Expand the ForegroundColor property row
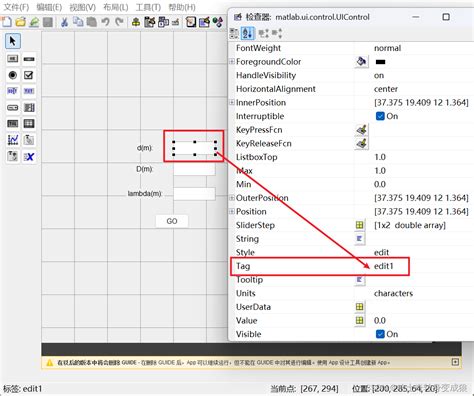Viewport: 474px width, 396px height. (232, 61)
